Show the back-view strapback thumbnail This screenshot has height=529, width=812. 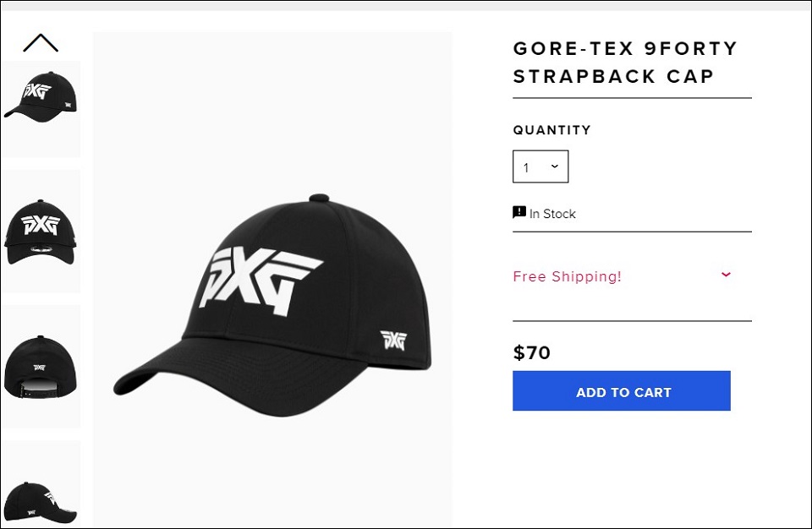[x=41, y=368]
